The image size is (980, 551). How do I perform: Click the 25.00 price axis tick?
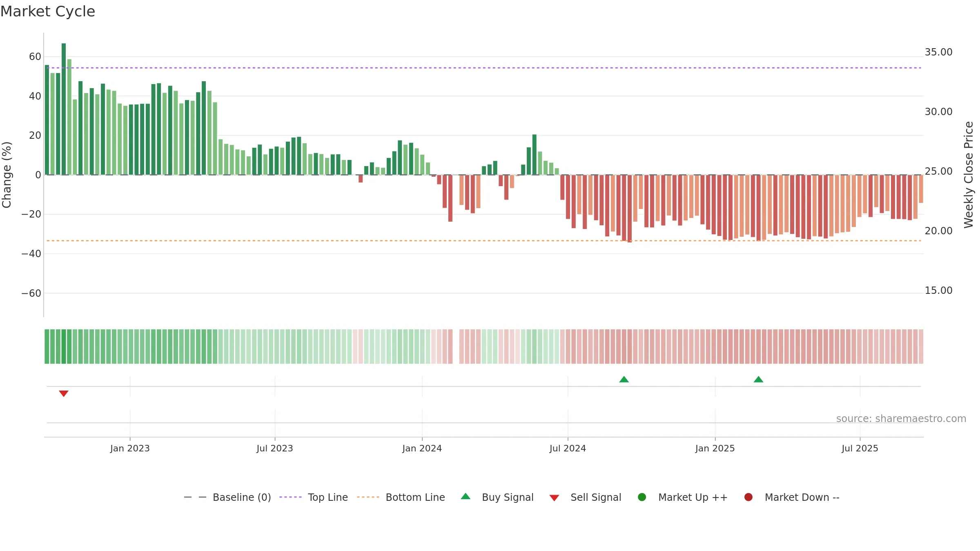tap(938, 171)
